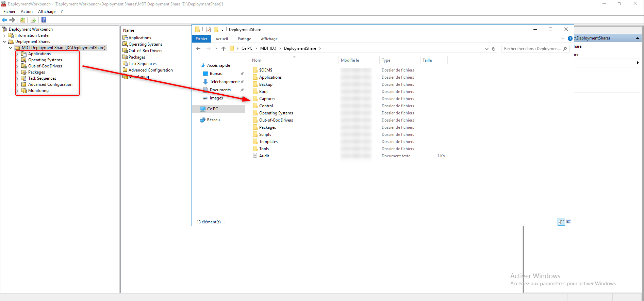Click the Export List toolbar icon
644x301 pixels.
point(33,20)
